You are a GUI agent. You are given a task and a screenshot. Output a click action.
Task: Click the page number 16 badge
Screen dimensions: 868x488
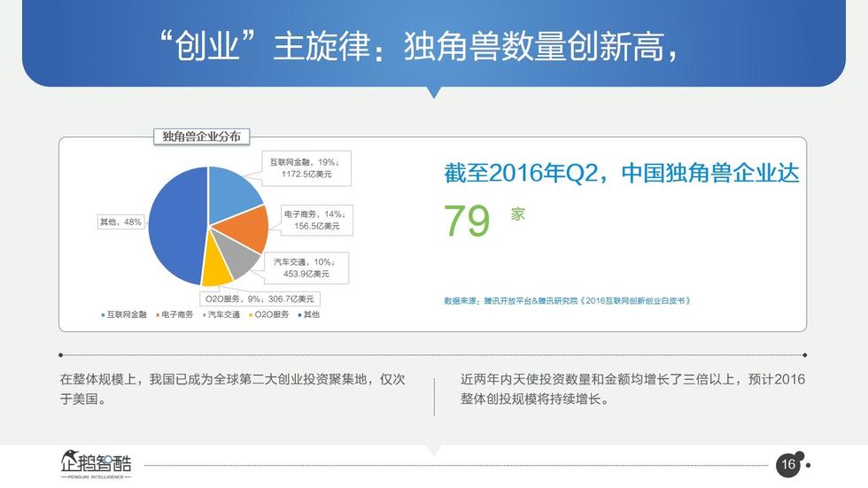[788, 464]
